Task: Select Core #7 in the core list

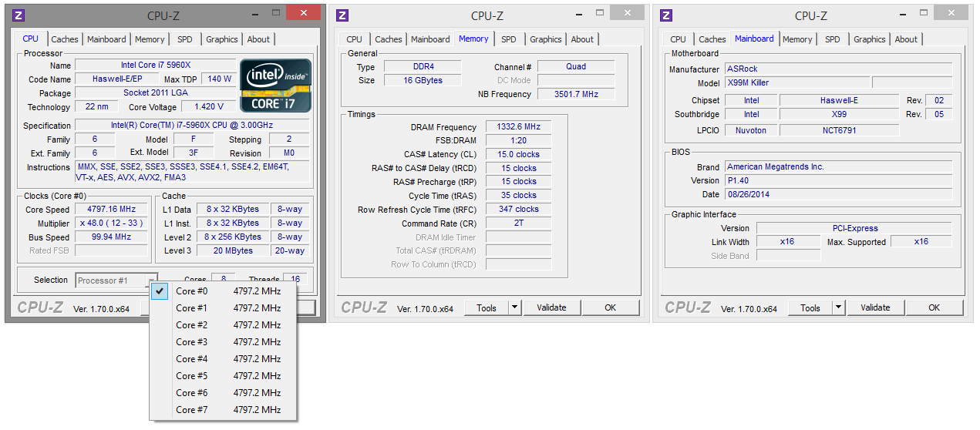Action: (223, 409)
